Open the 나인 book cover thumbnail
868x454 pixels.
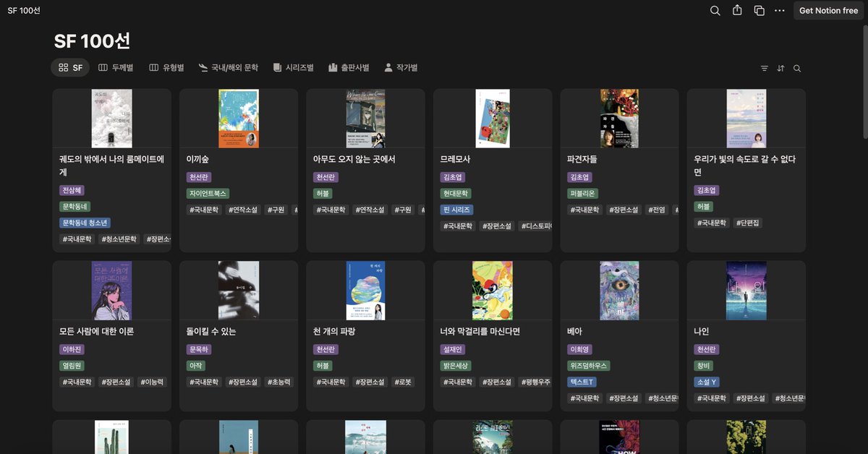pos(746,291)
